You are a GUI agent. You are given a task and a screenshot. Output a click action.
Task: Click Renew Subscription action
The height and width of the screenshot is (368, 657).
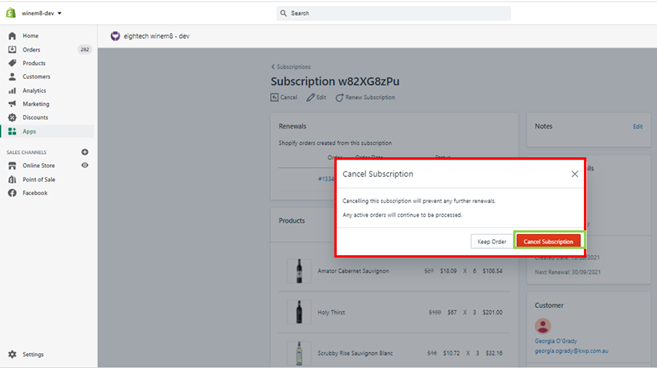pyautogui.click(x=365, y=97)
